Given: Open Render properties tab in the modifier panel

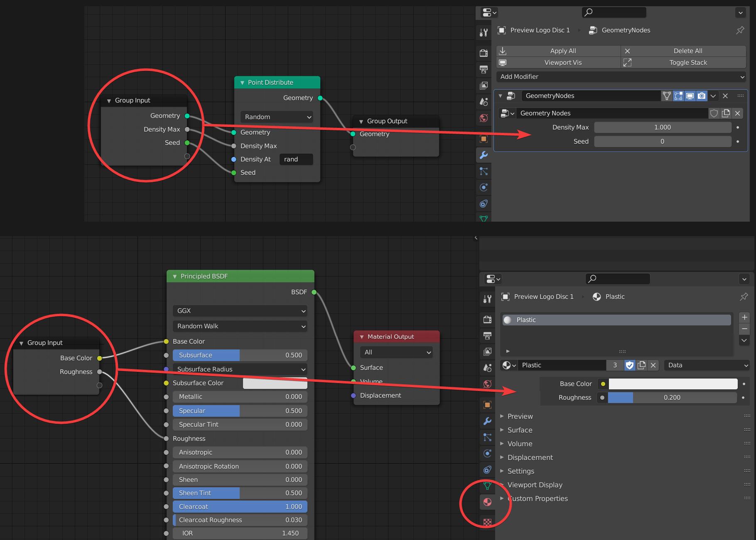Looking at the screenshot, I should pos(484,53).
